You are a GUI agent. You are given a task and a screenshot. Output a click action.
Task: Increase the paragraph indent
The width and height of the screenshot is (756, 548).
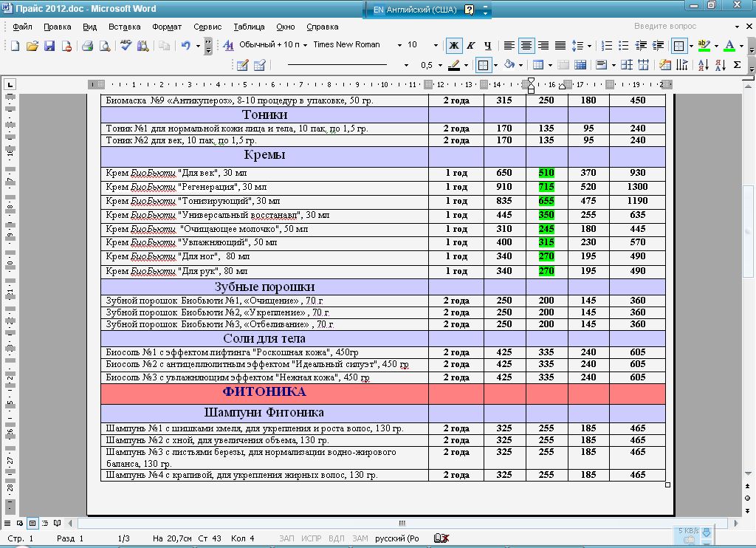[658, 45]
